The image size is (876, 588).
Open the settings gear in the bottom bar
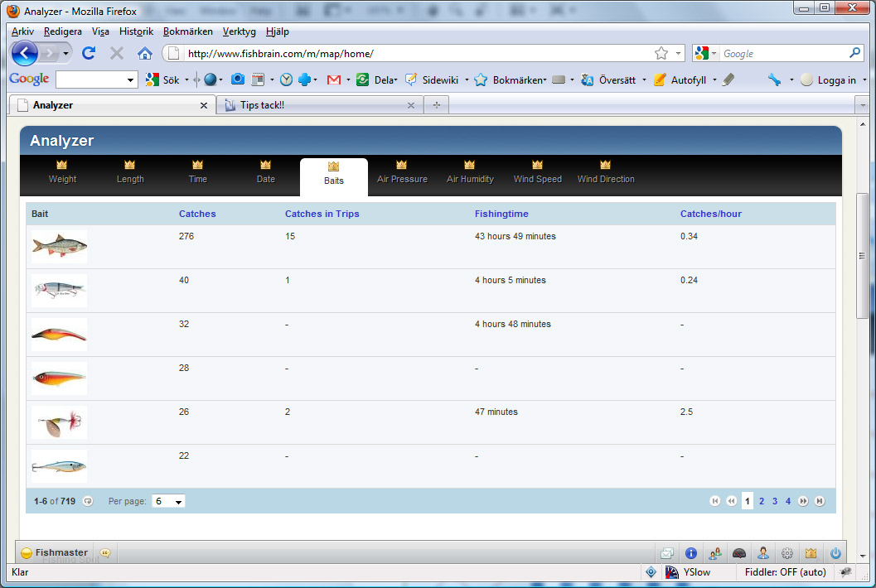787,553
